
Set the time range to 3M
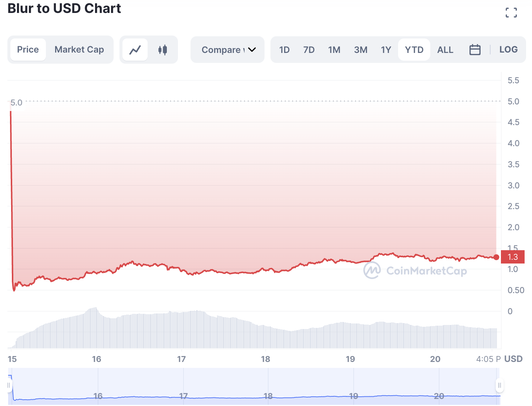click(361, 50)
